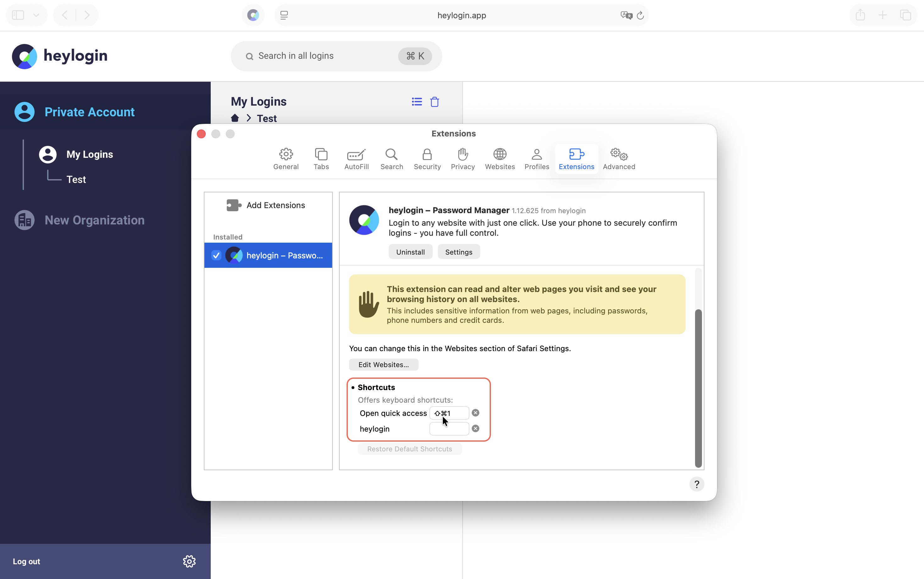Go forward with Safari's forward arrow

click(87, 15)
